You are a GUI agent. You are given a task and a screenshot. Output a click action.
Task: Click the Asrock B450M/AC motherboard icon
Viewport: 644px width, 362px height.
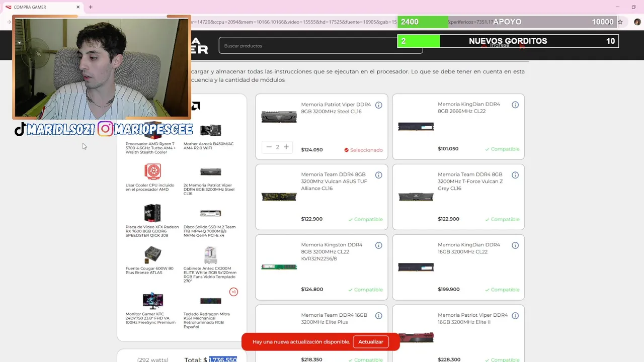[x=210, y=130]
